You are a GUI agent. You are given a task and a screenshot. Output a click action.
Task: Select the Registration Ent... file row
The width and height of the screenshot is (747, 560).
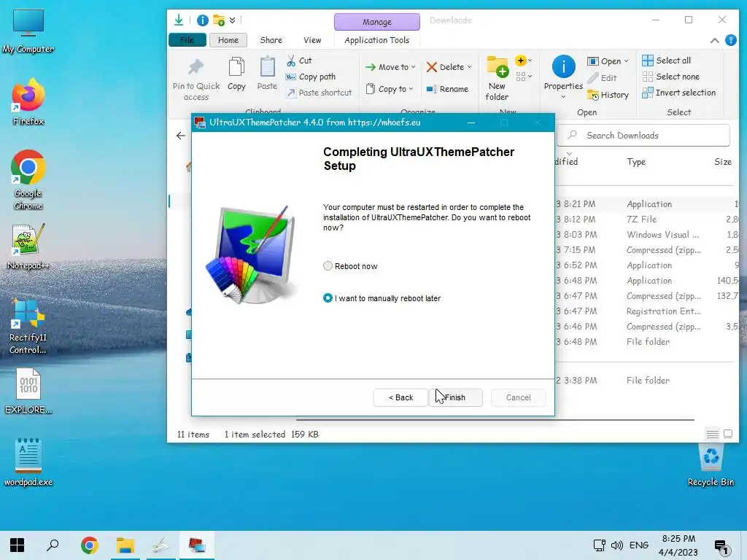[x=646, y=311]
